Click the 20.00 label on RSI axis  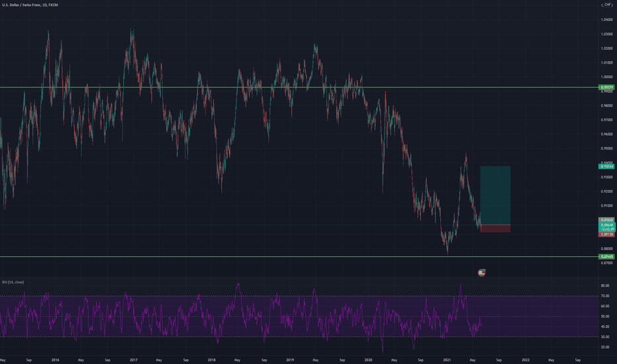605,347
